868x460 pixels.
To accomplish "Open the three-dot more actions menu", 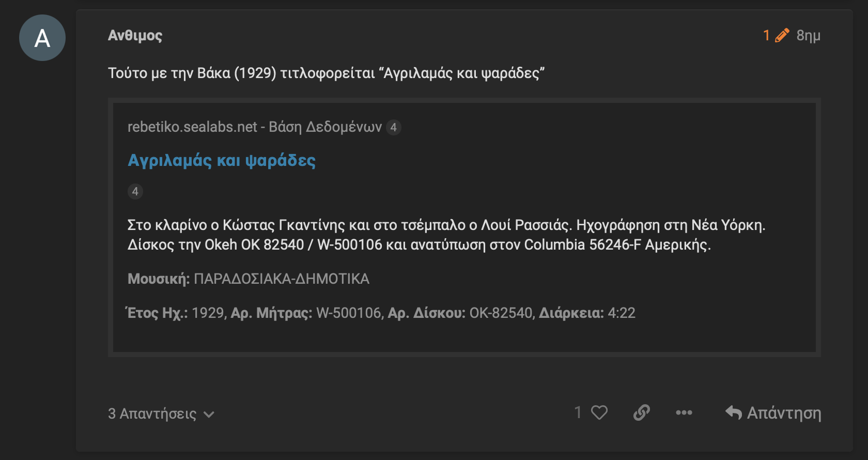I will pyautogui.click(x=684, y=412).
